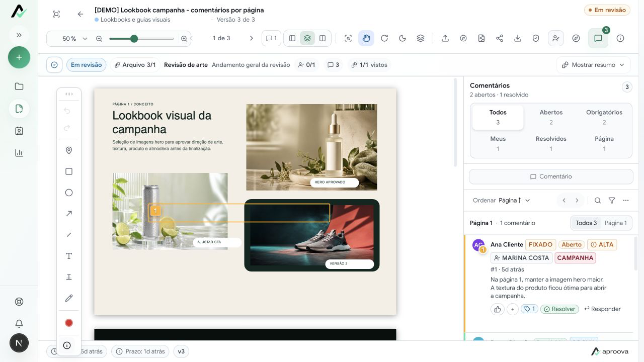The image size is (644, 362).
Task: Click the info icon in floating toolbar
Action: [67, 345]
